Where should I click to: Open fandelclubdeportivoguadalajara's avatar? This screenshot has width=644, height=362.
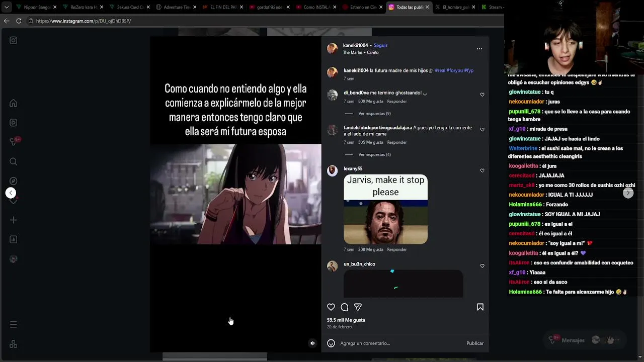pos(333,130)
